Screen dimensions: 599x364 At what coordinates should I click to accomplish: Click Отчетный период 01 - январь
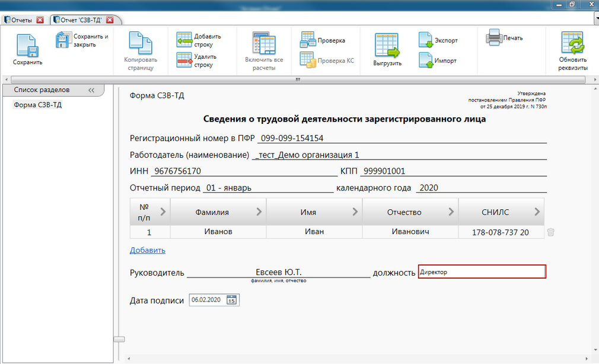pyautogui.click(x=268, y=187)
